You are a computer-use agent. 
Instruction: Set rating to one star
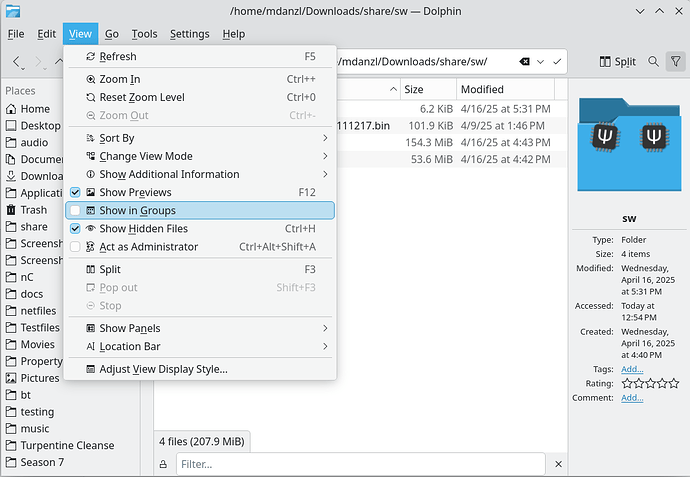pyautogui.click(x=627, y=384)
